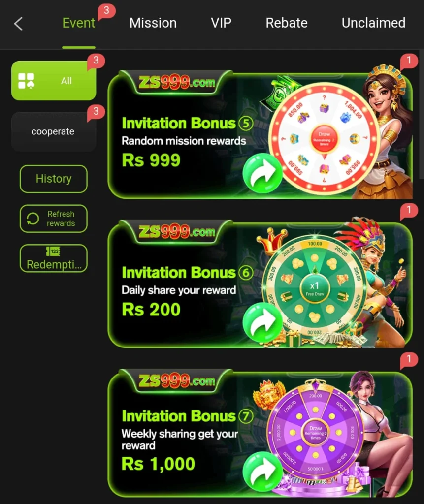Filter events by cooperate category
Viewport: 424px width, 504px height.
[53, 131]
